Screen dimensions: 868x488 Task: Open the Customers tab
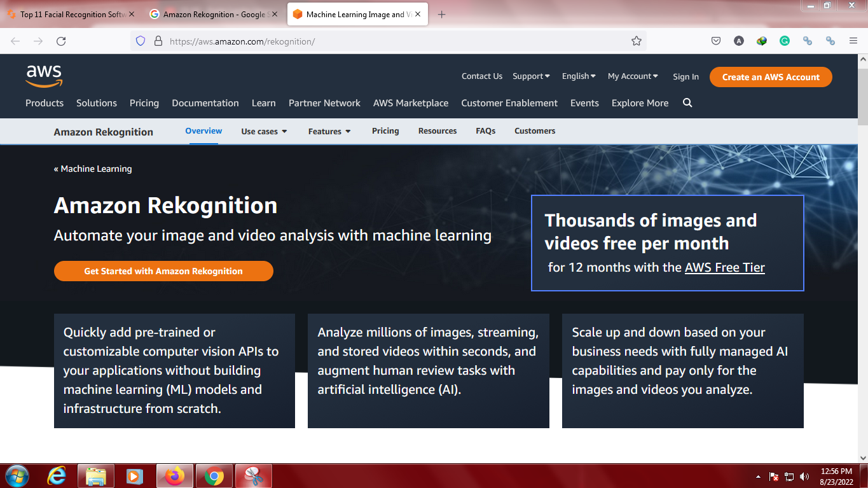coord(535,131)
